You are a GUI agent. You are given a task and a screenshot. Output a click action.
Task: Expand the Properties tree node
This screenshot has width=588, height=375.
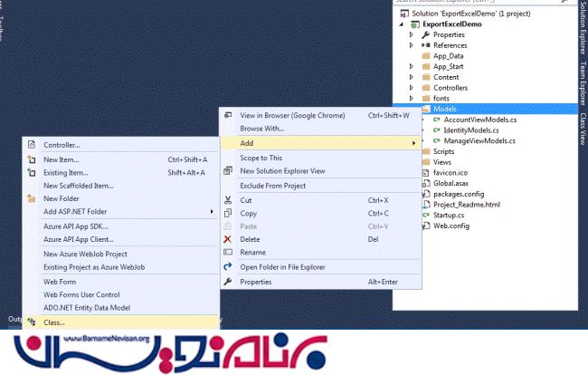click(412, 34)
